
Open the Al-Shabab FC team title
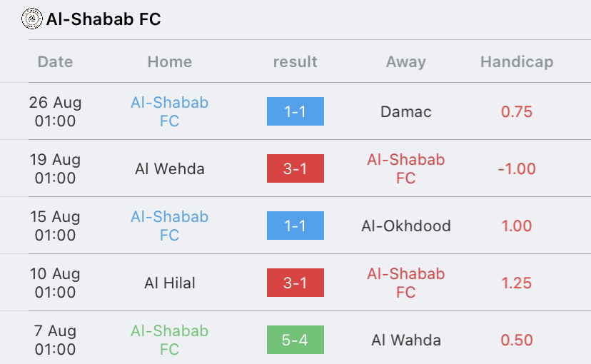[103, 19]
